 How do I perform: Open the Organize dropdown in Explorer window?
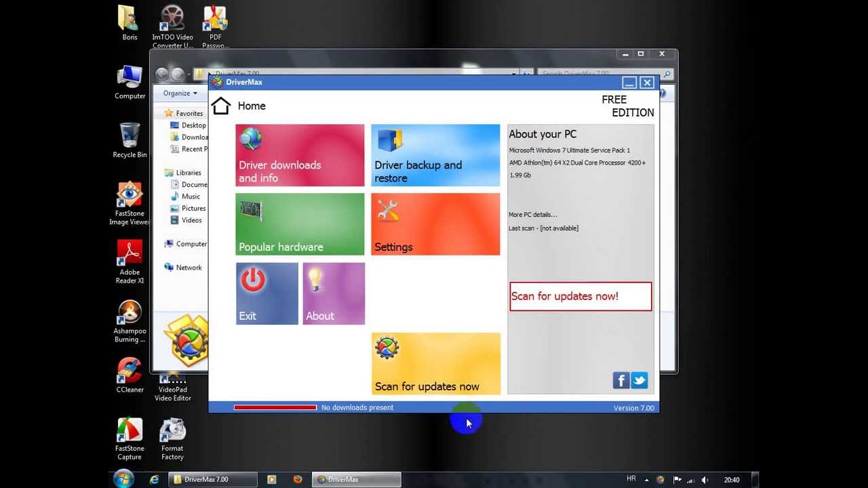coord(180,93)
